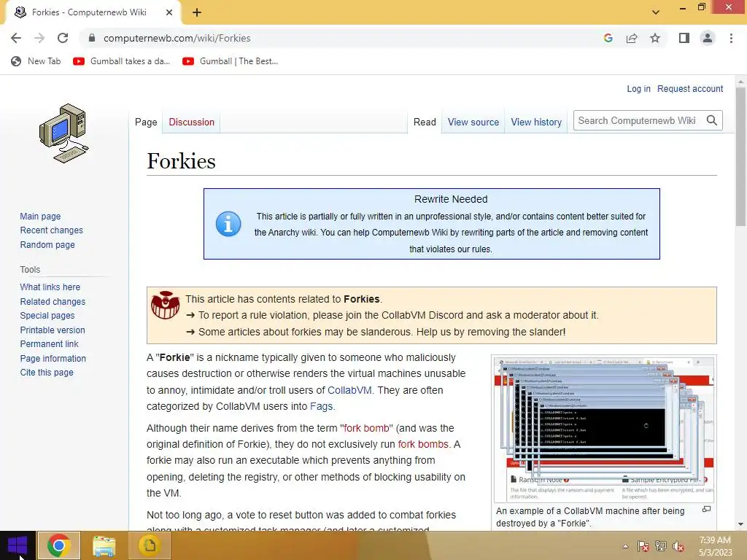Open the Chrome profile avatar
The height and width of the screenshot is (560, 747).
click(x=708, y=38)
